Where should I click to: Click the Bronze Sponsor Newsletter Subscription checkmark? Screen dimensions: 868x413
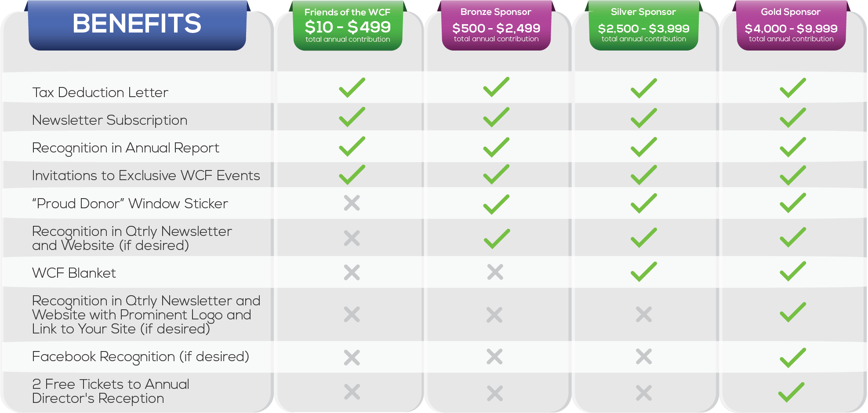click(496, 117)
